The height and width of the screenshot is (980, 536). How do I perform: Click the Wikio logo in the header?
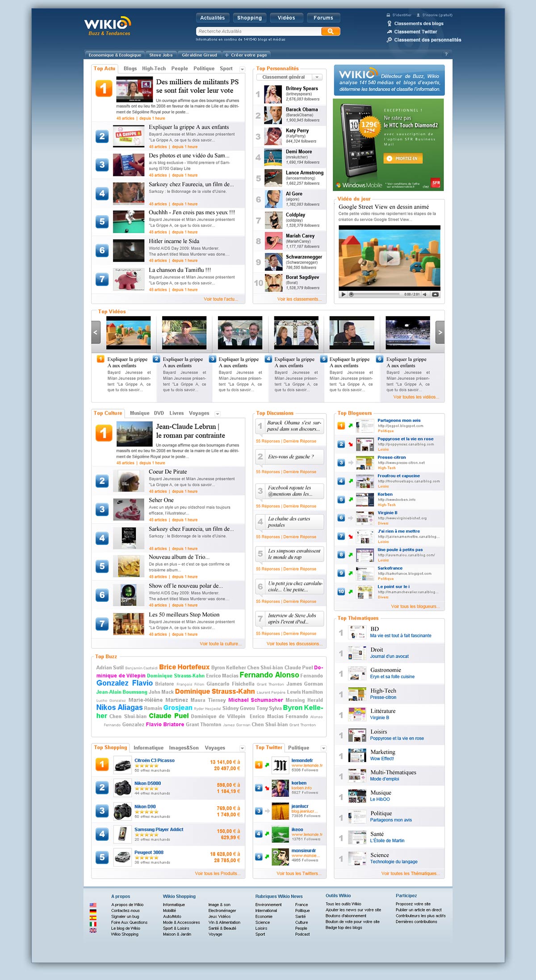pyautogui.click(x=108, y=26)
